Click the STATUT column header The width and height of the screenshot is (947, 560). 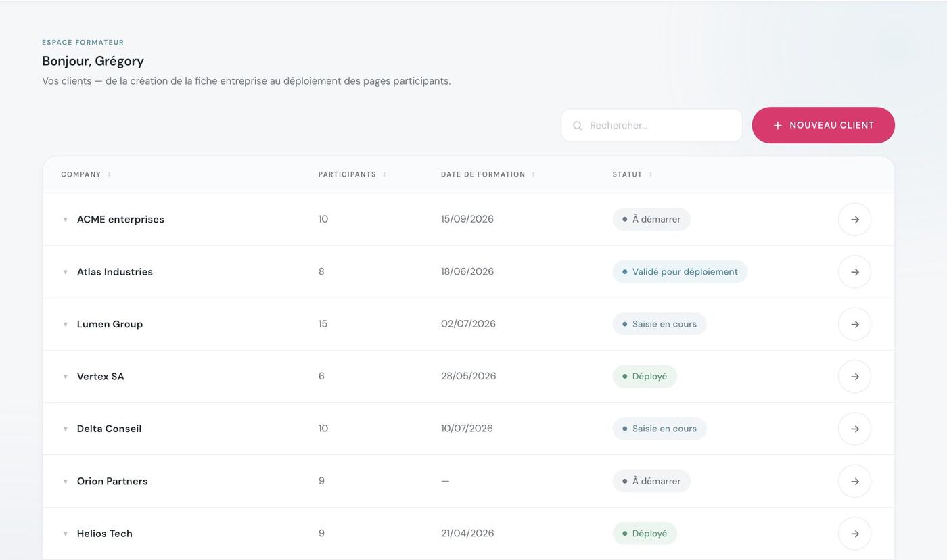pos(628,174)
